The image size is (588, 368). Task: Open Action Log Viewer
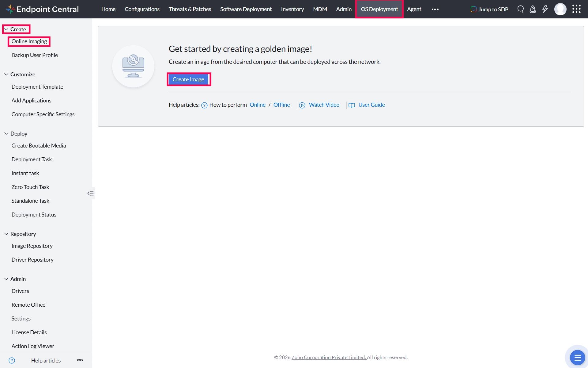pos(33,346)
